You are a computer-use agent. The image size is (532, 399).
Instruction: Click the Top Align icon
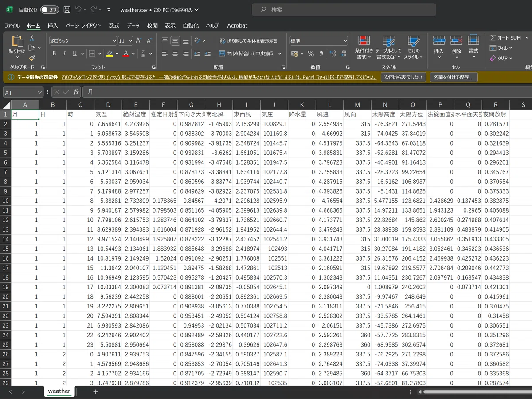point(165,40)
